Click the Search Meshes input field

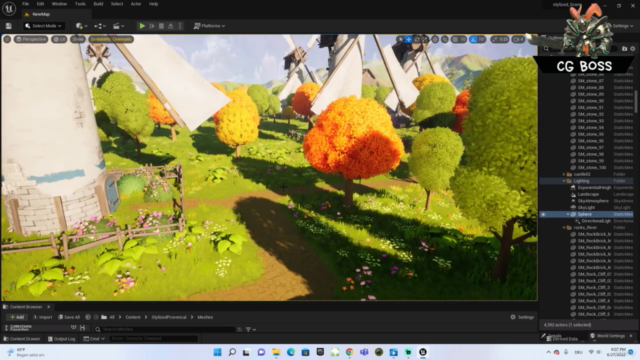(x=165, y=329)
